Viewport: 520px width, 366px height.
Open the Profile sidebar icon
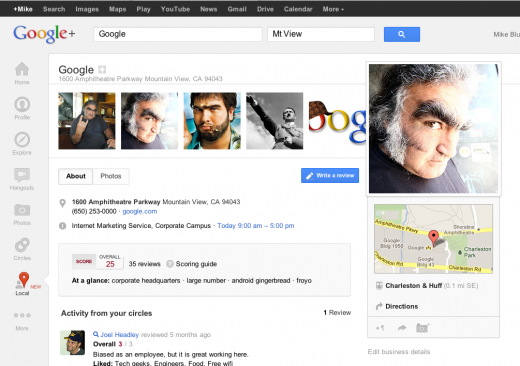coord(22,104)
